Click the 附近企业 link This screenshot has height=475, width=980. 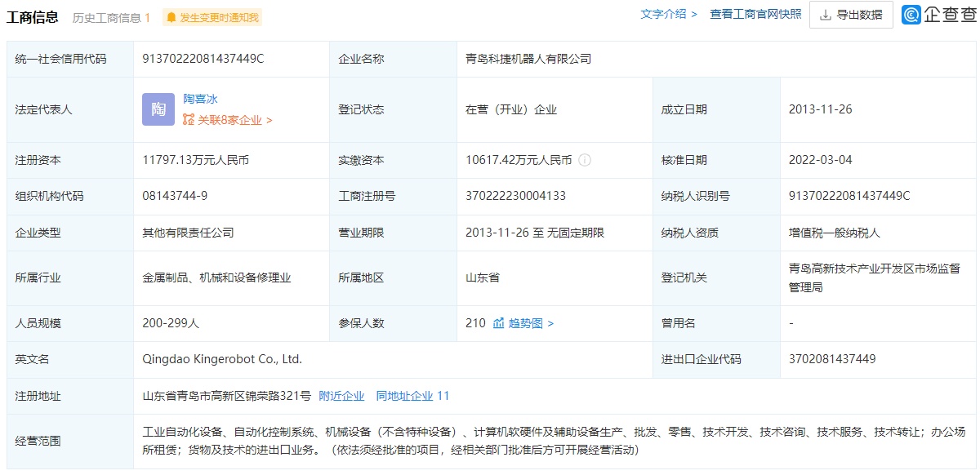point(341,396)
